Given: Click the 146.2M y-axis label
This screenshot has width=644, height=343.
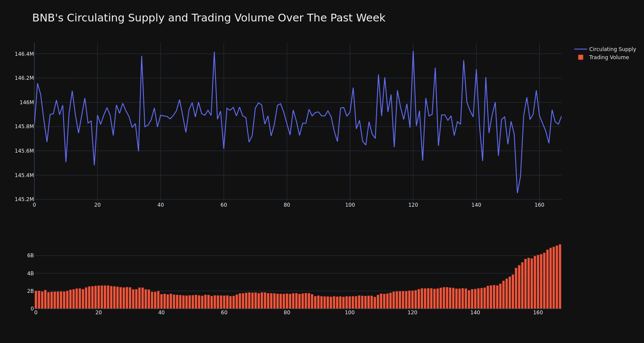Looking at the screenshot, I should pyautogui.click(x=24, y=78).
